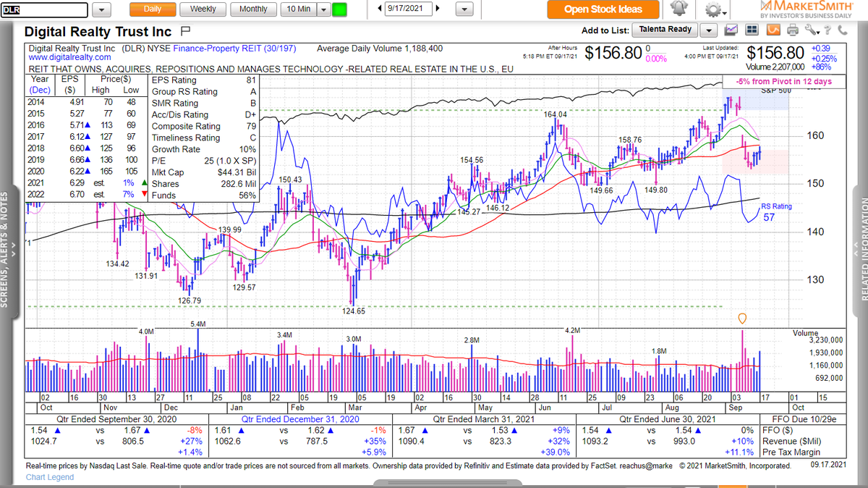The width and height of the screenshot is (868, 488).
Task: Open the Chart Legend link
Action: [50, 477]
